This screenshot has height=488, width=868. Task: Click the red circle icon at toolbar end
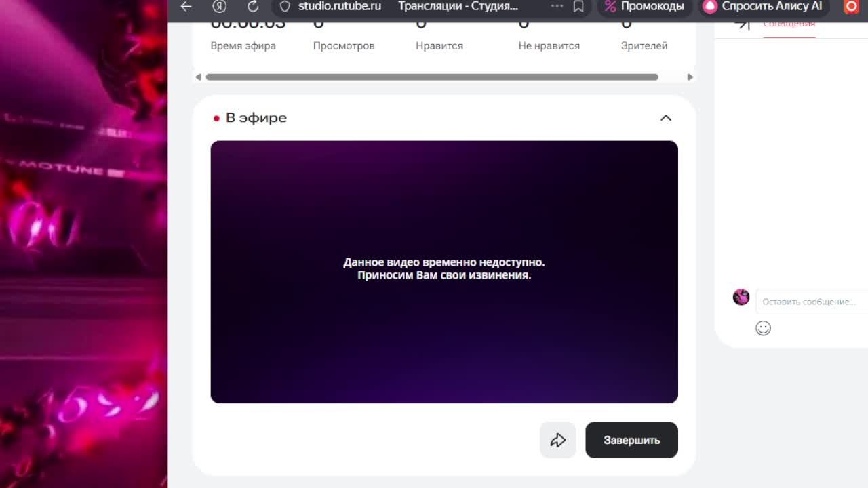(x=851, y=7)
